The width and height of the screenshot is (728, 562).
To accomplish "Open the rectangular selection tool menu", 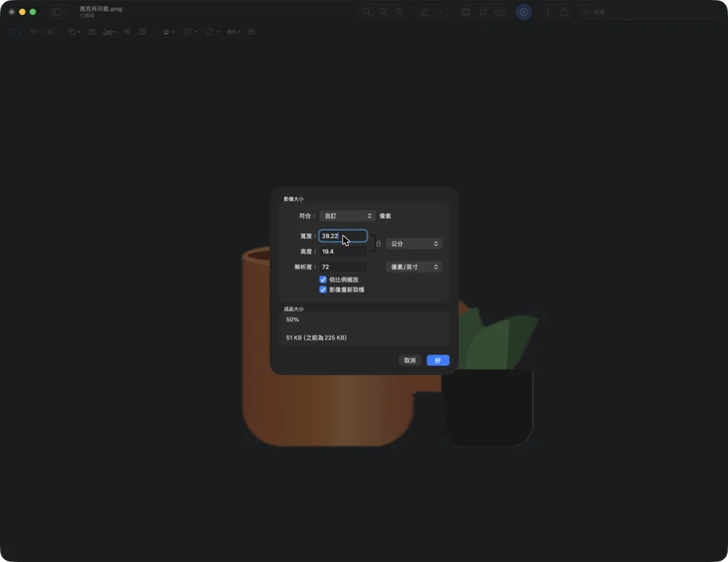I will point(15,32).
